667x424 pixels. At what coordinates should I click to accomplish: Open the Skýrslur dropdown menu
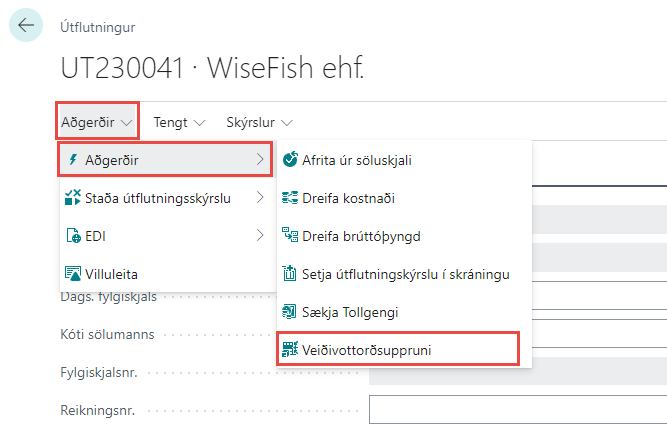(x=259, y=122)
